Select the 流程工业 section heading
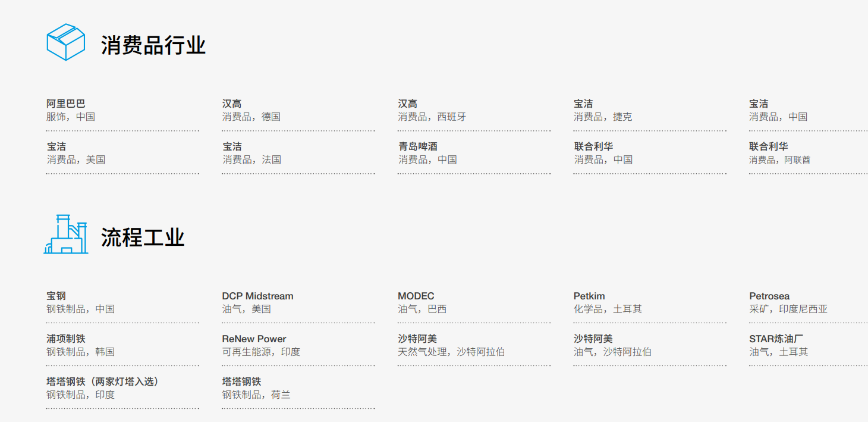Image resolution: width=868 pixels, height=422 pixels. point(143,237)
